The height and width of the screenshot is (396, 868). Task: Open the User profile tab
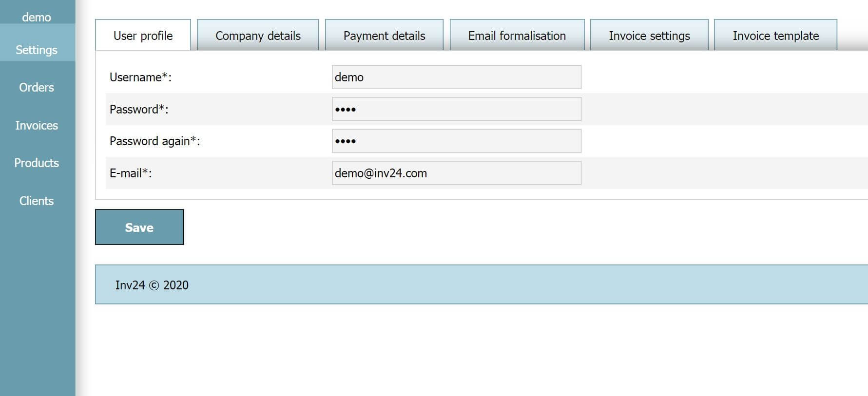tap(143, 35)
